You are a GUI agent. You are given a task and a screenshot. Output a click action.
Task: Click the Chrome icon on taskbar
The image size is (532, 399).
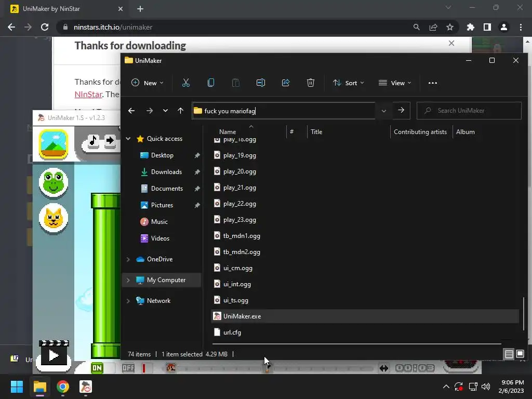click(63, 387)
